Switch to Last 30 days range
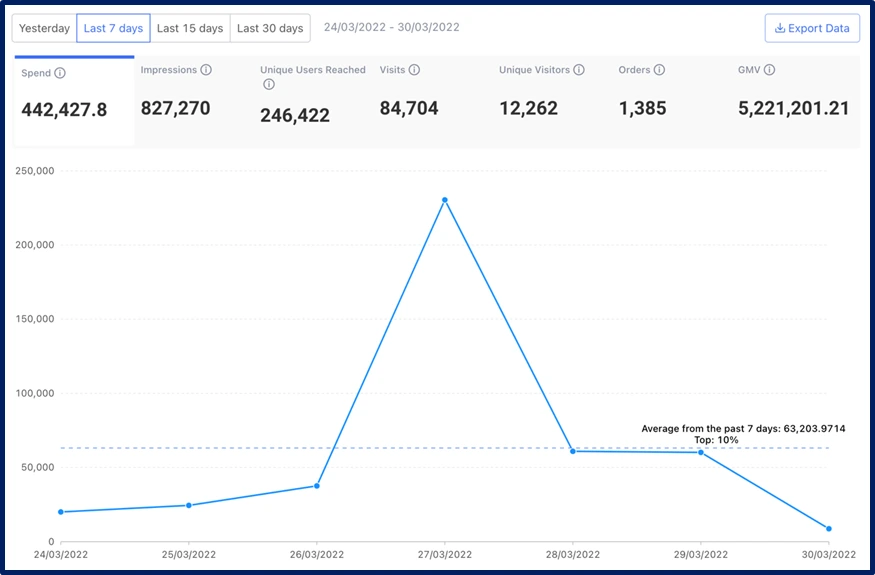The image size is (875, 575). [270, 28]
